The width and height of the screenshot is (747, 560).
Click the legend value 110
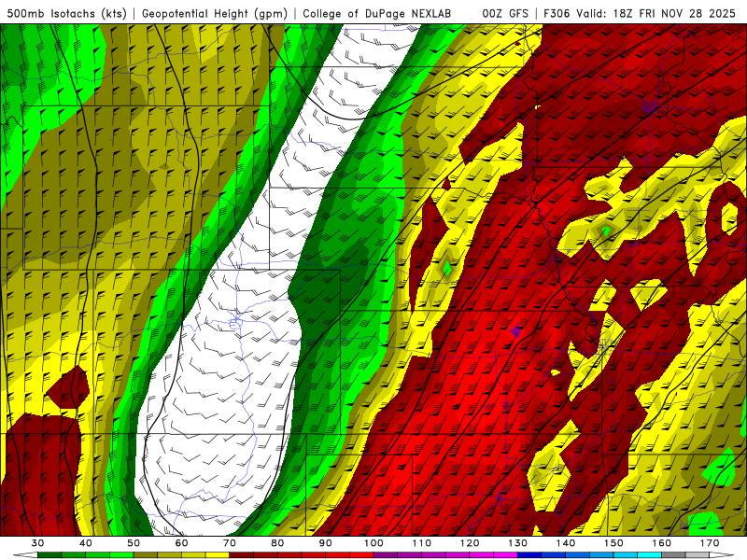[422, 543]
